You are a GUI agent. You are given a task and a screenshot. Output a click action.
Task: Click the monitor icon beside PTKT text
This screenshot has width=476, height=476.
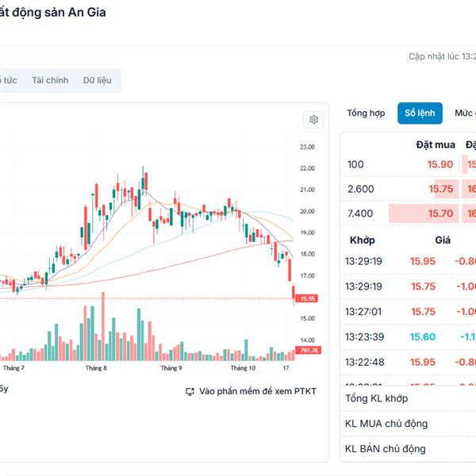click(190, 391)
